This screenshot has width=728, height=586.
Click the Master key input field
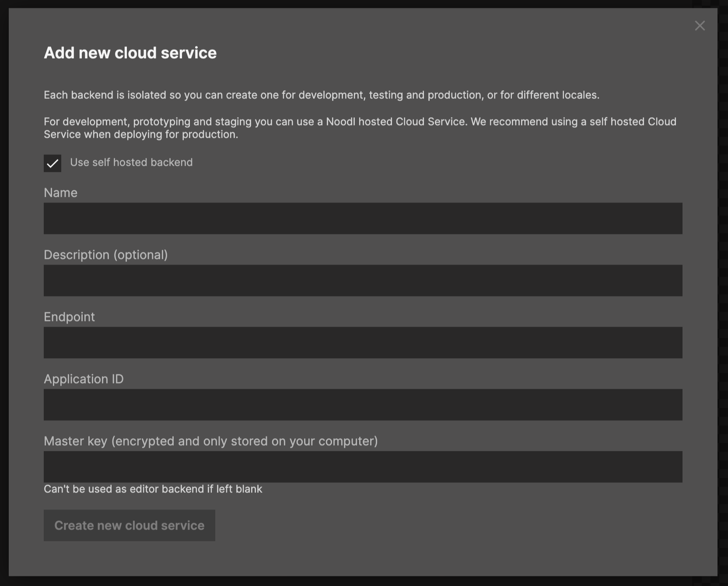coord(363,467)
